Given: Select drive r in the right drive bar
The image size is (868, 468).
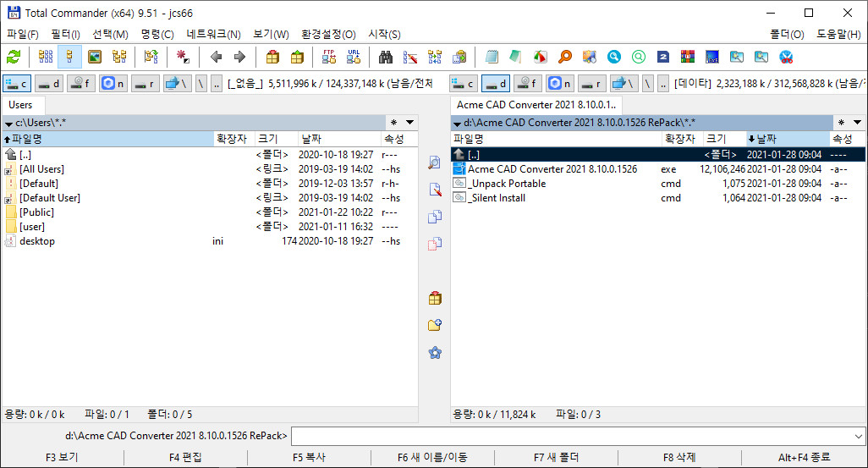Looking at the screenshot, I should [592, 84].
